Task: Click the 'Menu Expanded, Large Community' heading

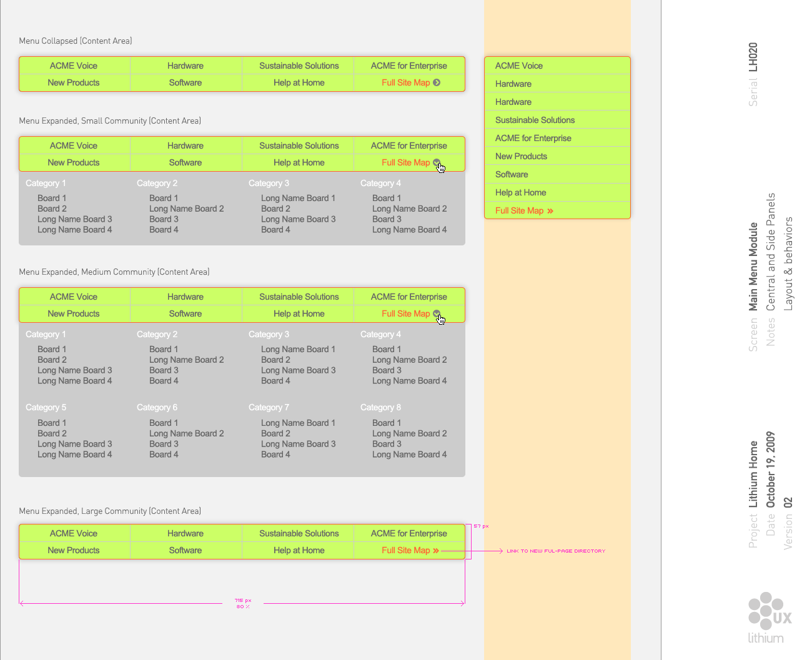Action: tap(110, 511)
